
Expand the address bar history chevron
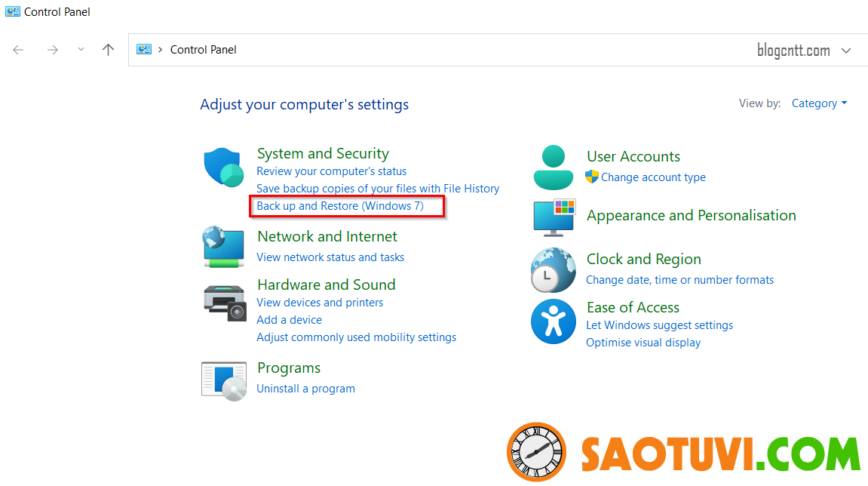pyautogui.click(x=846, y=51)
